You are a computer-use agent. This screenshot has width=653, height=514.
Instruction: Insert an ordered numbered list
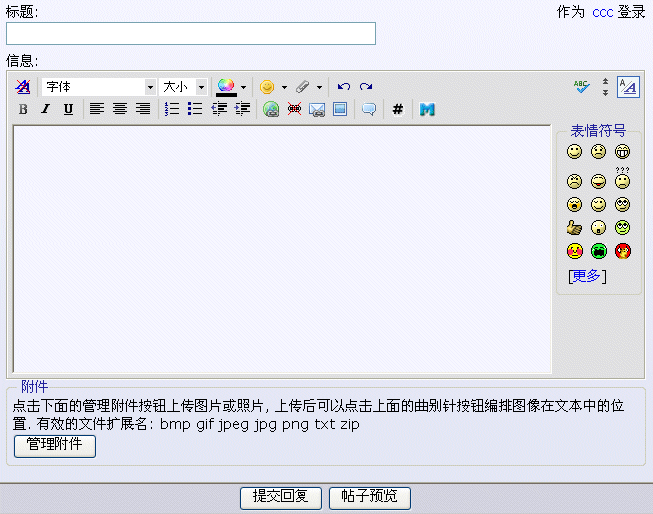pyautogui.click(x=172, y=109)
